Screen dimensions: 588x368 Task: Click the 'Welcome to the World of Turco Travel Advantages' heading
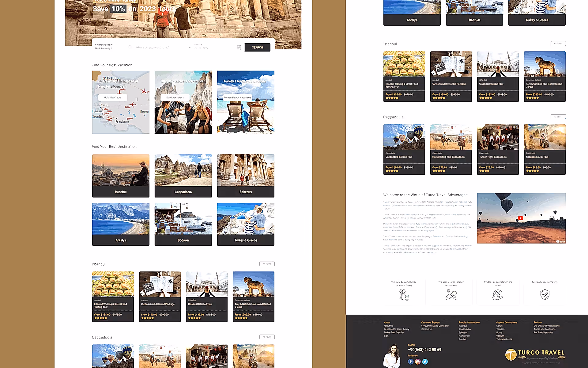coord(425,195)
